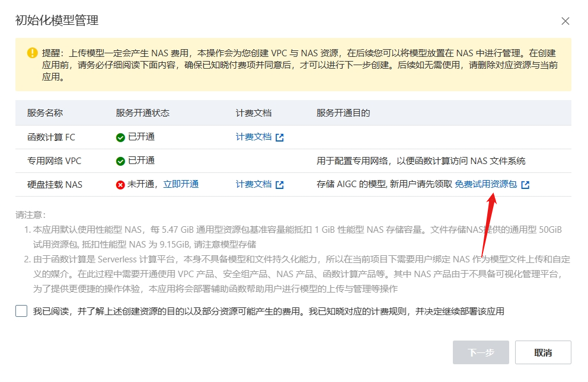Click red 未开通 error icon for 硬盘挂载 NAS
The width and height of the screenshot is (588, 382).
(120, 185)
